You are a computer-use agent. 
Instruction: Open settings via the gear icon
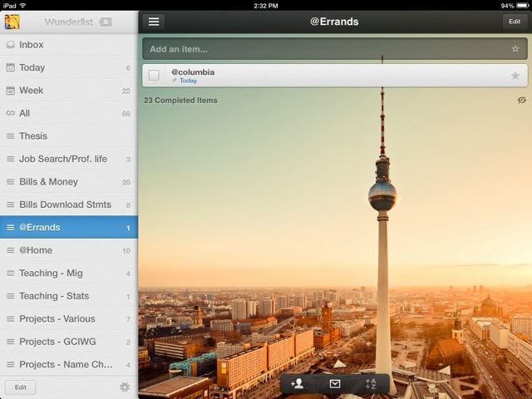pyautogui.click(x=125, y=387)
